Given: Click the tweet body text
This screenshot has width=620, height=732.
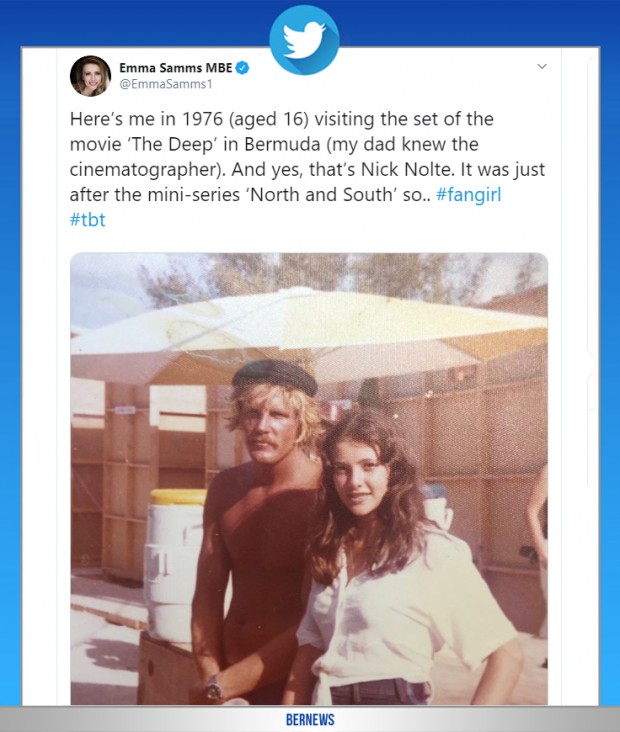Looking at the screenshot, I should coord(307,169).
